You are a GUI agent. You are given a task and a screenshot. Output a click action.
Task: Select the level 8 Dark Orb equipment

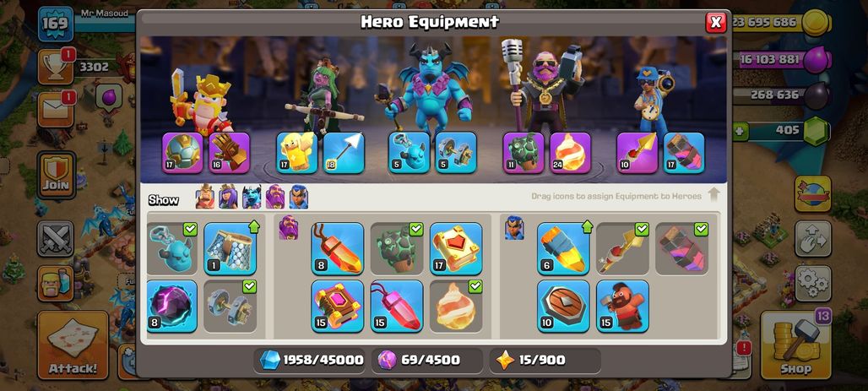point(171,306)
